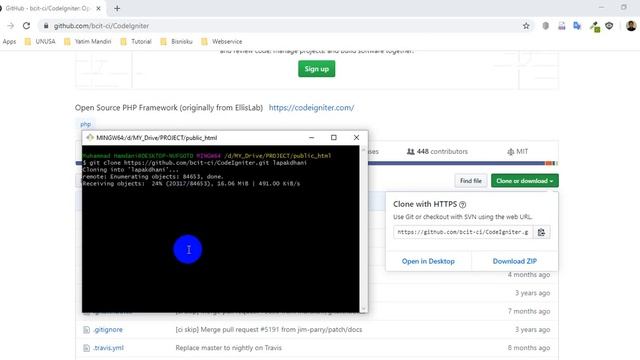Reload the page with the refresh icon

tap(27, 26)
